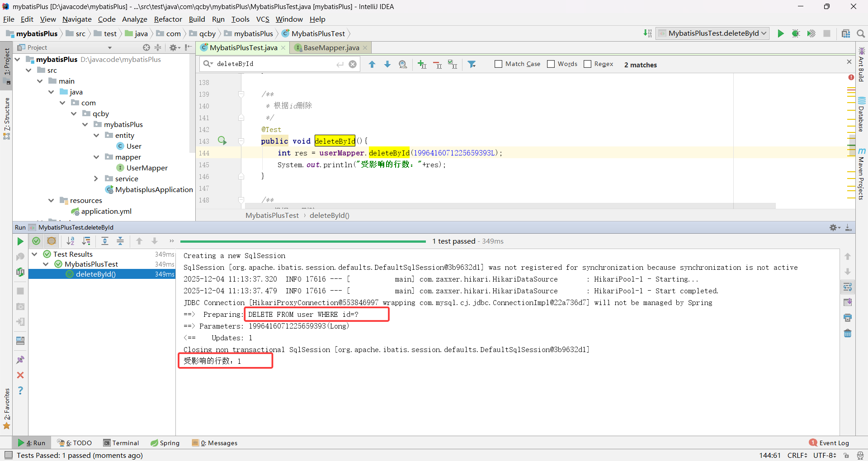Collapse all test results icon
Image resolution: width=868 pixels, height=461 pixels.
pyautogui.click(x=120, y=241)
